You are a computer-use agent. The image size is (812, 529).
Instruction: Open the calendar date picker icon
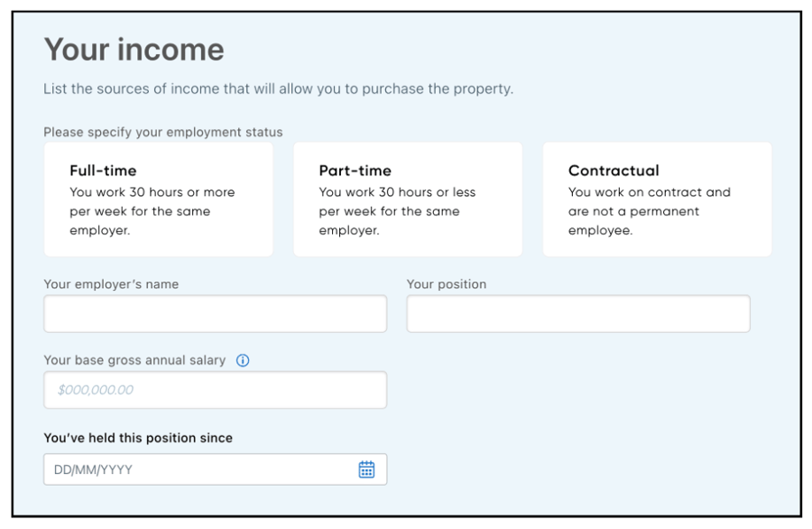click(x=366, y=469)
